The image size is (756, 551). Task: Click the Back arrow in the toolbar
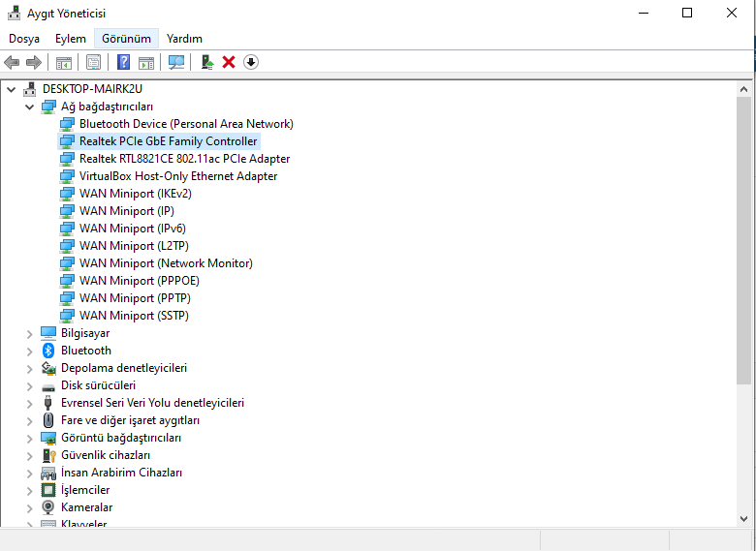point(12,62)
